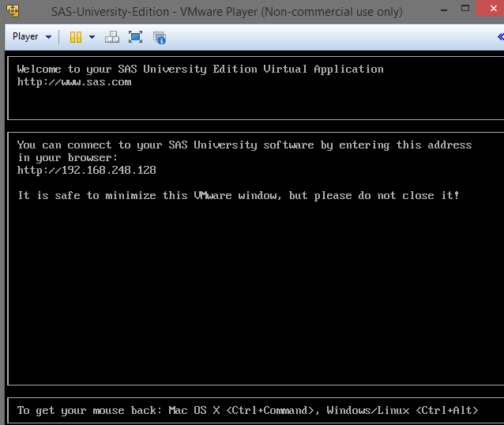Click the Unity mode icon
This screenshot has width=504, height=425.
(x=160, y=37)
